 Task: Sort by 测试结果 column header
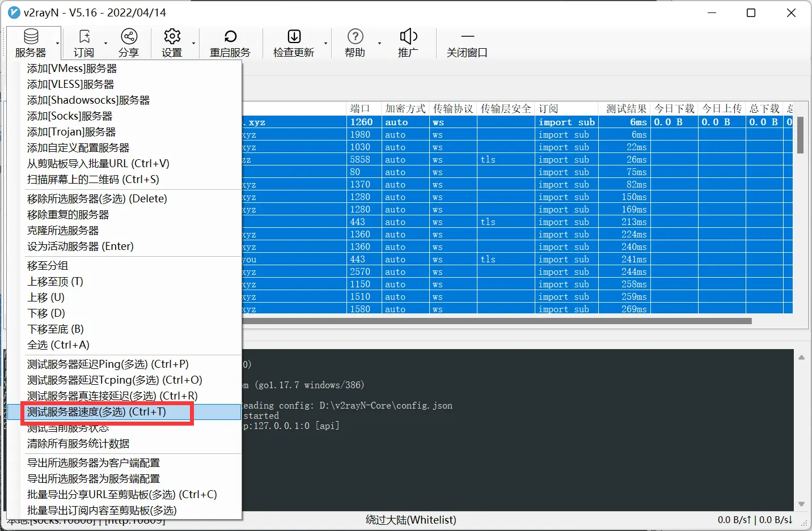[x=625, y=109]
